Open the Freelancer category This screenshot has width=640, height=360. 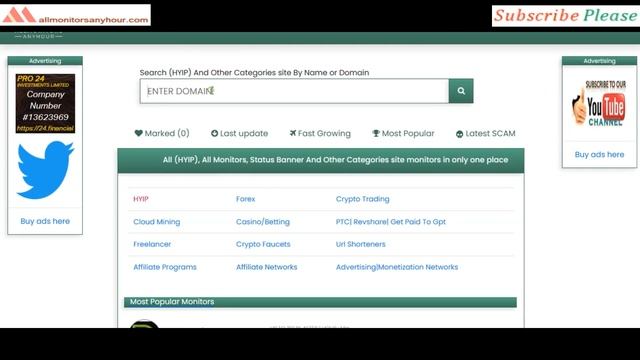pos(152,244)
